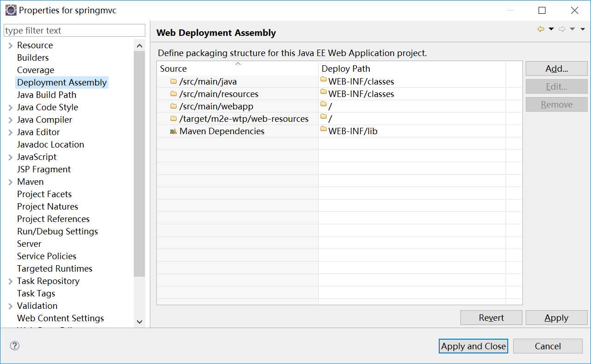This screenshot has height=364, width=591.
Task: Click folder icon of /src/main/webapp source
Action: pyautogui.click(x=173, y=106)
